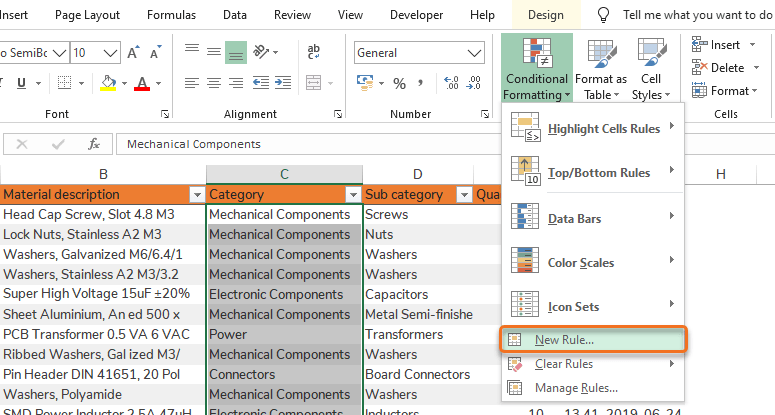Click Center horizontal alignment icon

click(213, 83)
